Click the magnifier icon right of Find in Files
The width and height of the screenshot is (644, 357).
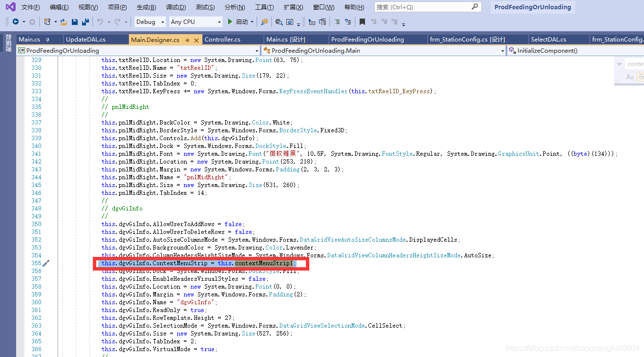coord(279,22)
